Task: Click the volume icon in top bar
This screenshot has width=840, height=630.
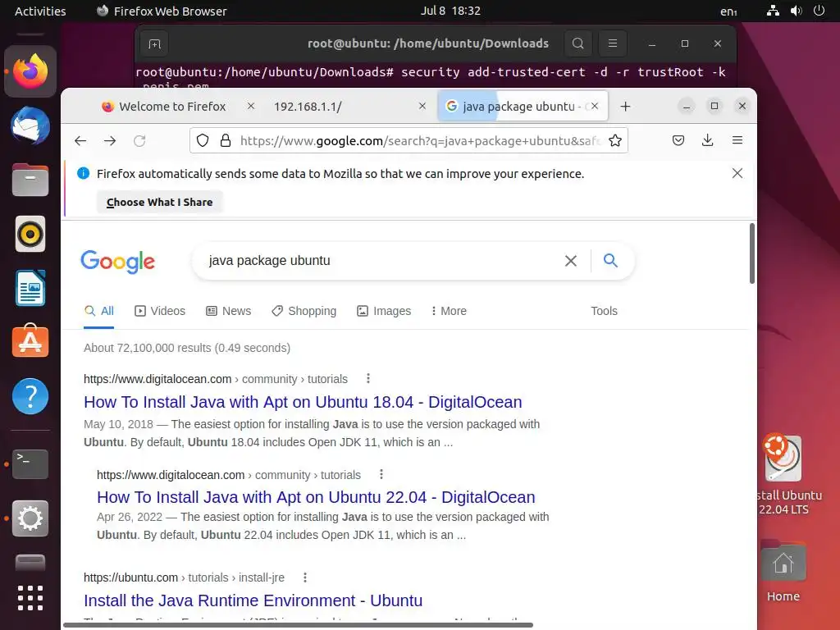Action: pyautogui.click(x=796, y=11)
